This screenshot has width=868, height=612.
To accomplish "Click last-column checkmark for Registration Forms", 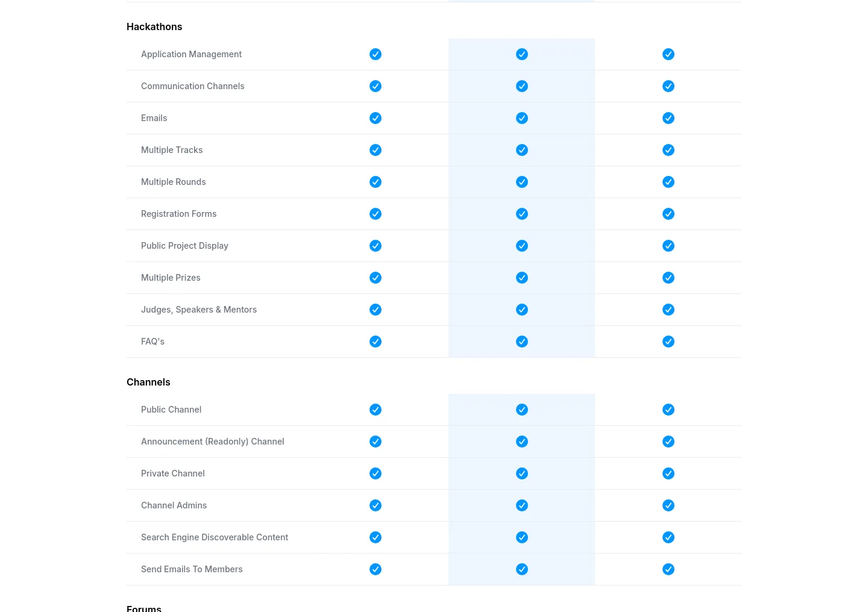I will tap(668, 214).
